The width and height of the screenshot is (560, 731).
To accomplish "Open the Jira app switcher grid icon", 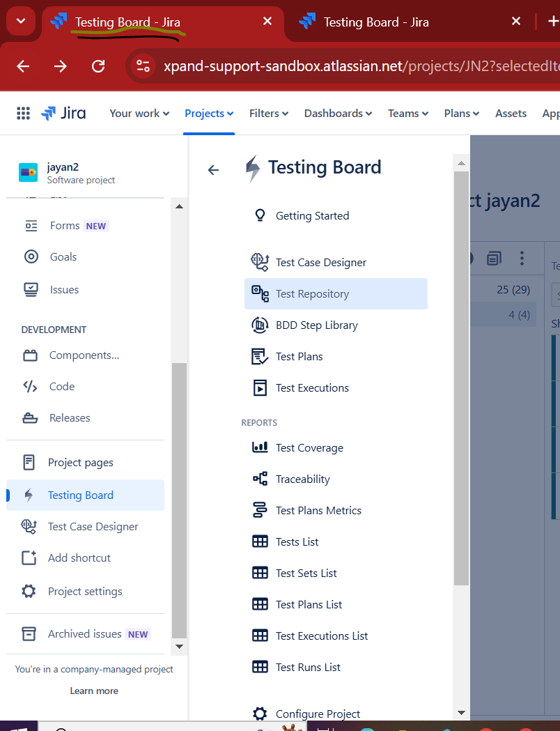I will [23, 114].
